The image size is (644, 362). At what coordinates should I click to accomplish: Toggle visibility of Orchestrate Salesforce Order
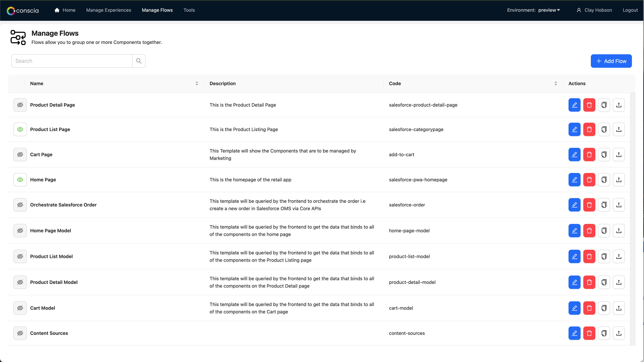[20, 205]
